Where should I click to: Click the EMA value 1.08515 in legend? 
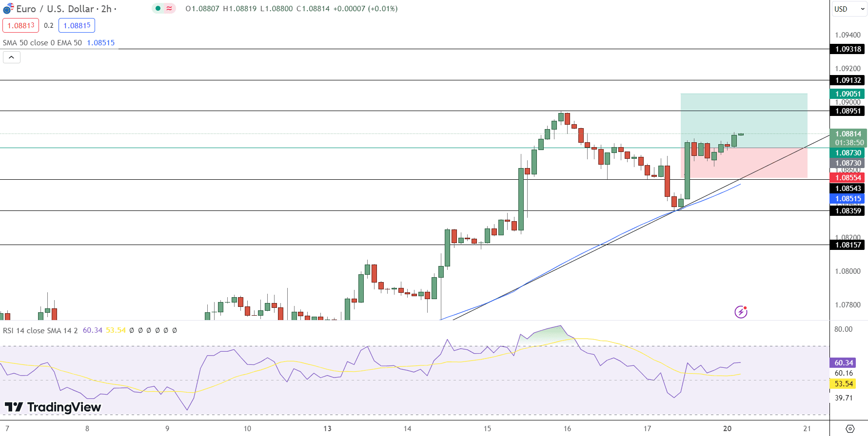(x=100, y=43)
